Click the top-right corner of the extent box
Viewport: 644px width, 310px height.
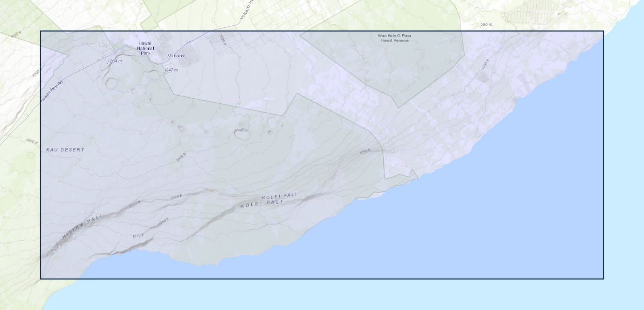click(603, 31)
